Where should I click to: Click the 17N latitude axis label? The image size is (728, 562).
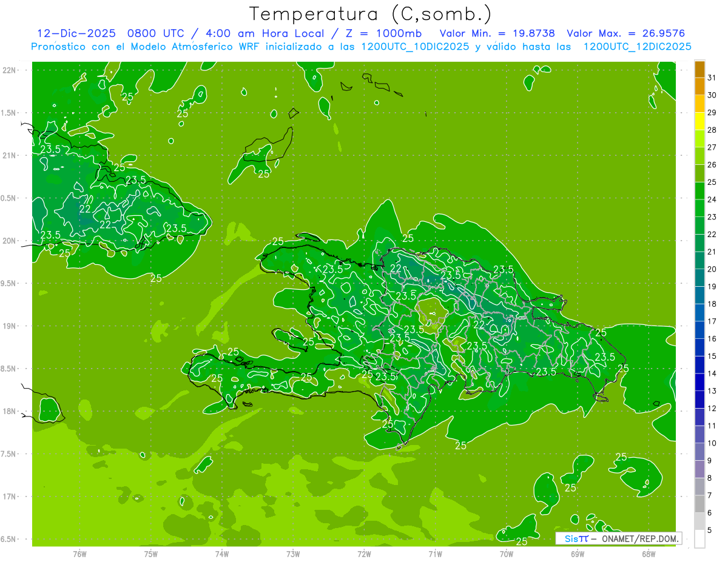pyautogui.click(x=10, y=497)
